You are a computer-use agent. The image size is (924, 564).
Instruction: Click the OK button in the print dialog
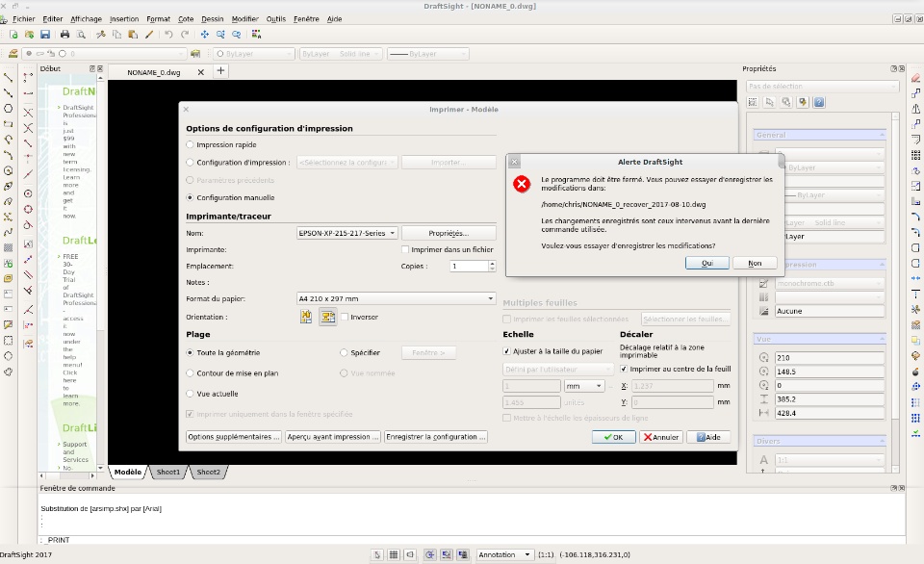[x=613, y=437]
